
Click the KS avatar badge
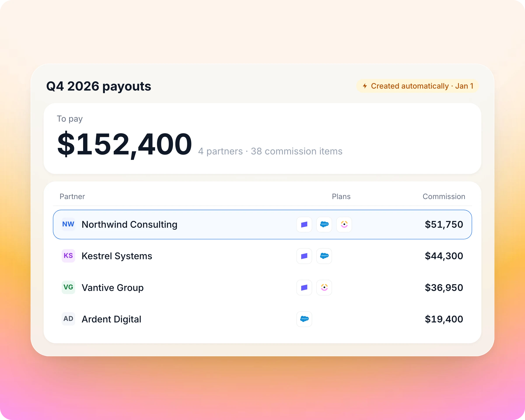point(68,256)
